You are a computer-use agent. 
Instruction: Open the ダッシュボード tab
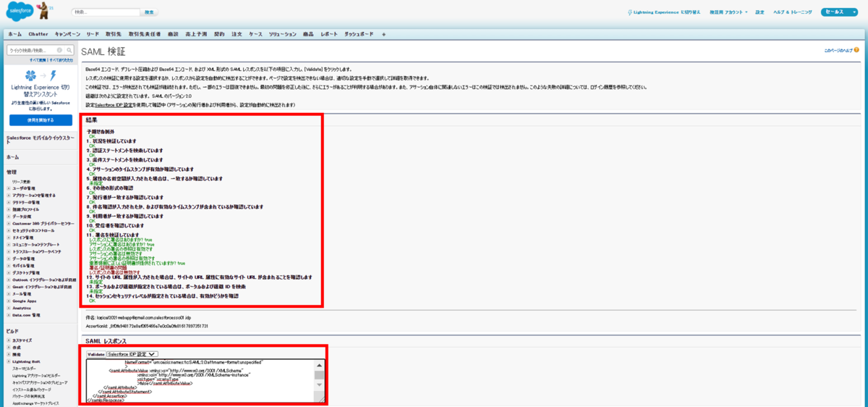359,34
